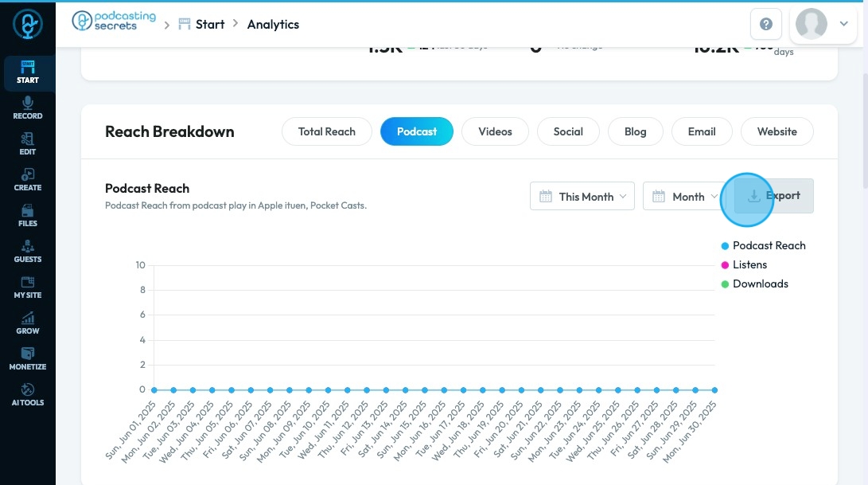The width and height of the screenshot is (868, 485).
Task: Export the podcast reach data
Action: [774, 196]
